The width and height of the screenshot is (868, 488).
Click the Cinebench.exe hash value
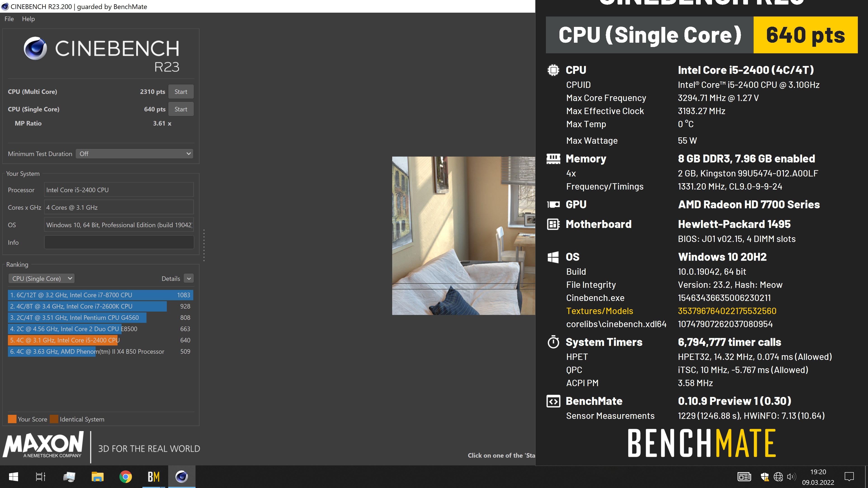(724, 298)
